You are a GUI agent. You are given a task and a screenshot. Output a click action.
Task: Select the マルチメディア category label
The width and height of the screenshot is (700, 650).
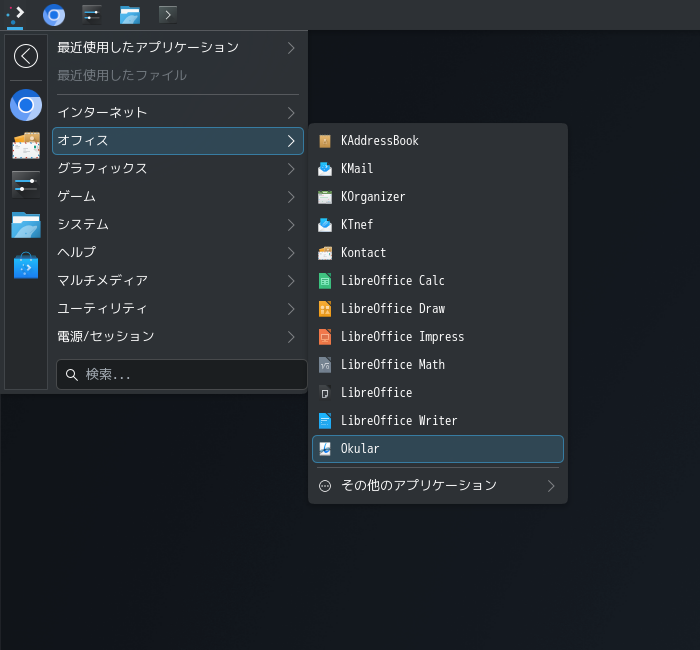103,281
